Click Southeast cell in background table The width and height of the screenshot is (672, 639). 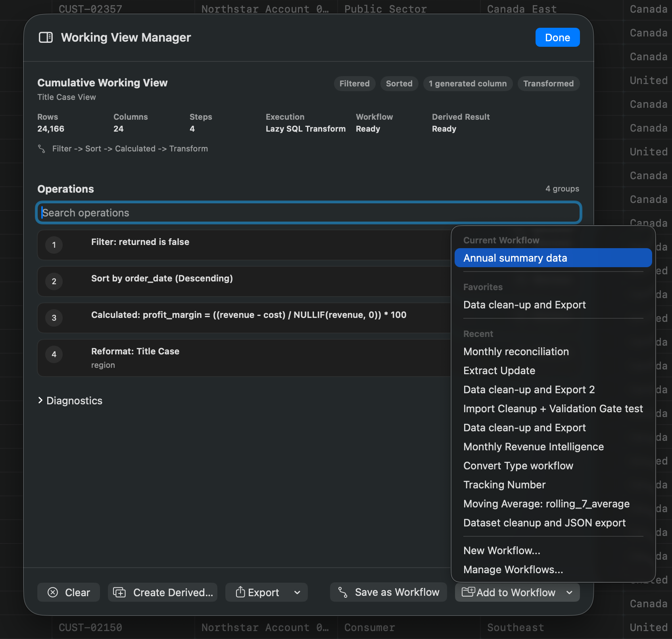coord(516,628)
